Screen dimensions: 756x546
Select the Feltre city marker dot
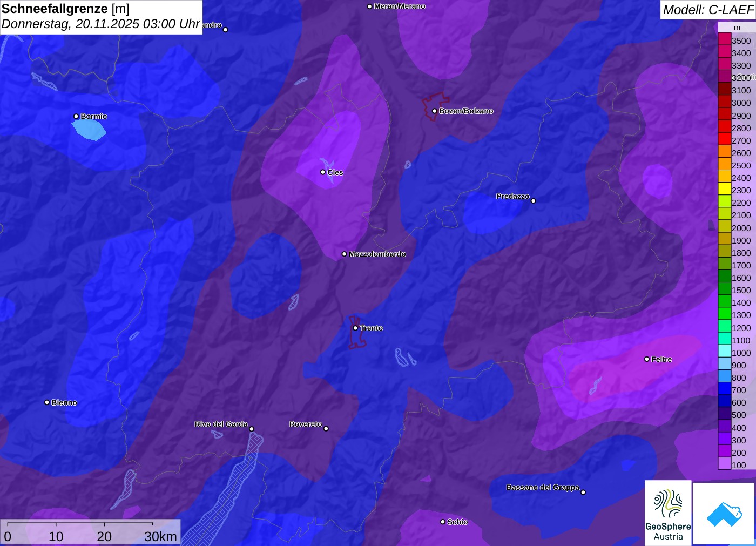(x=647, y=359)
